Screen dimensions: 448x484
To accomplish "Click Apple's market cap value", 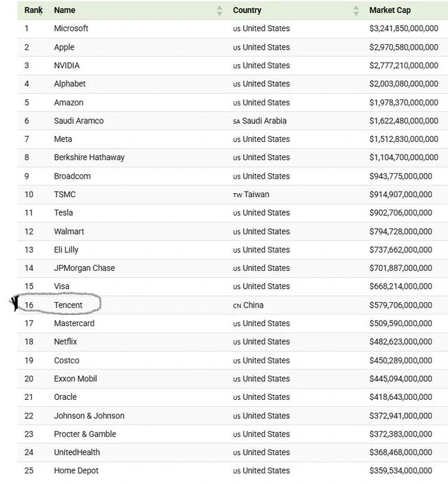I will (403, 48).
